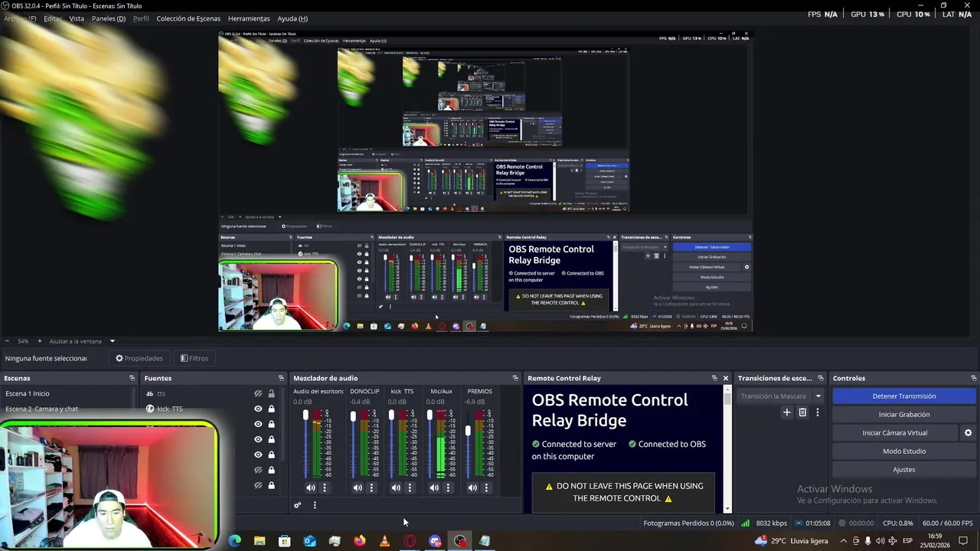The height and width of the screenshot is (551, 980).
Task: Delete transition using trash icon
Action: tap(802, 412)
